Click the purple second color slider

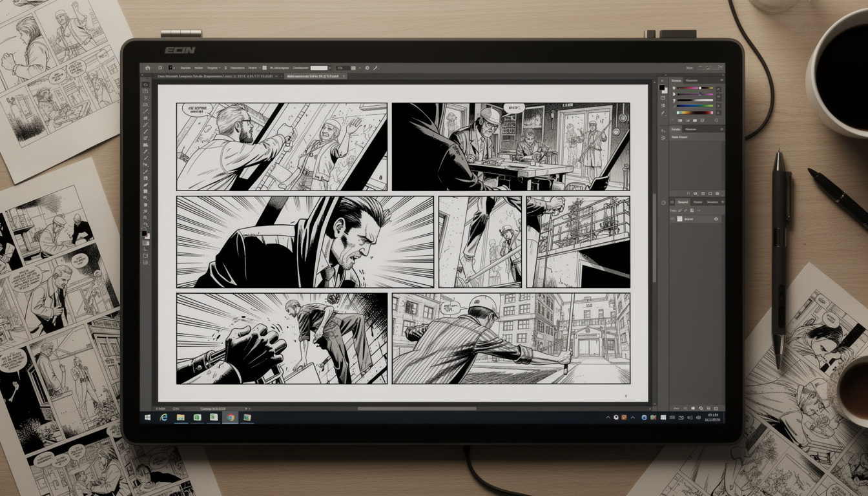[x=695, y=94]
